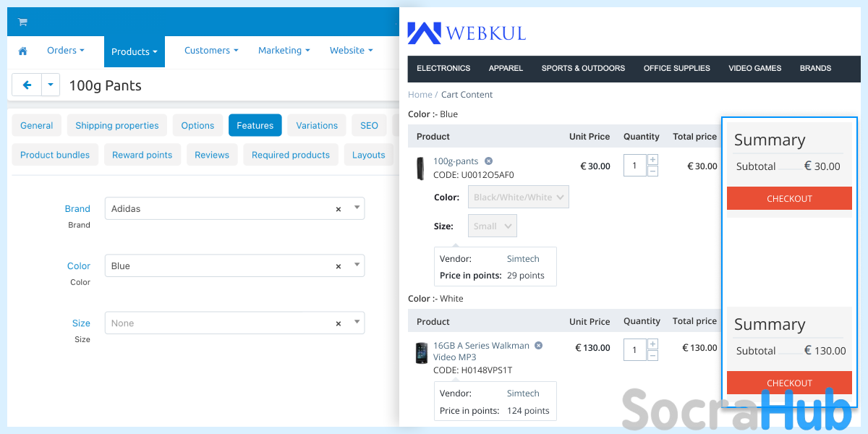Open Simtech vendor link for 100g-pants
Image resolution: width=868 pixels, height=434 pixels.
(x=523, y=259)
